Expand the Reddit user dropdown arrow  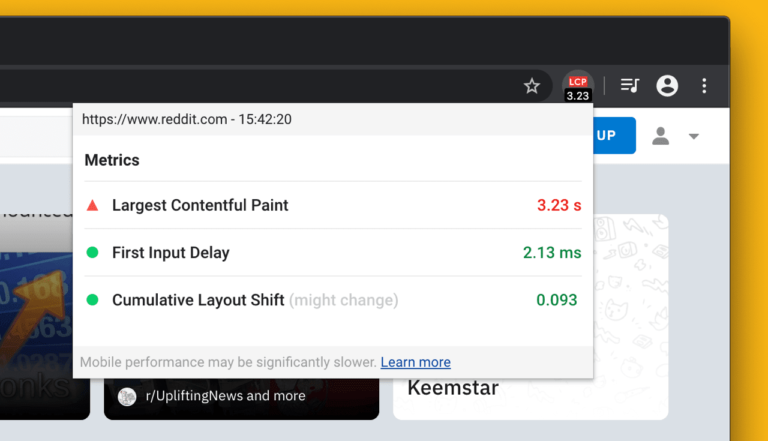[693, 137]
